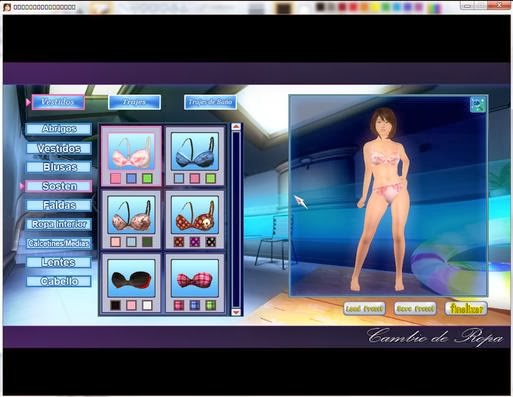Viewport: 513px width, 397px height.
Task: Pick blue swatch under the pink floral bra
Action: 131,178
